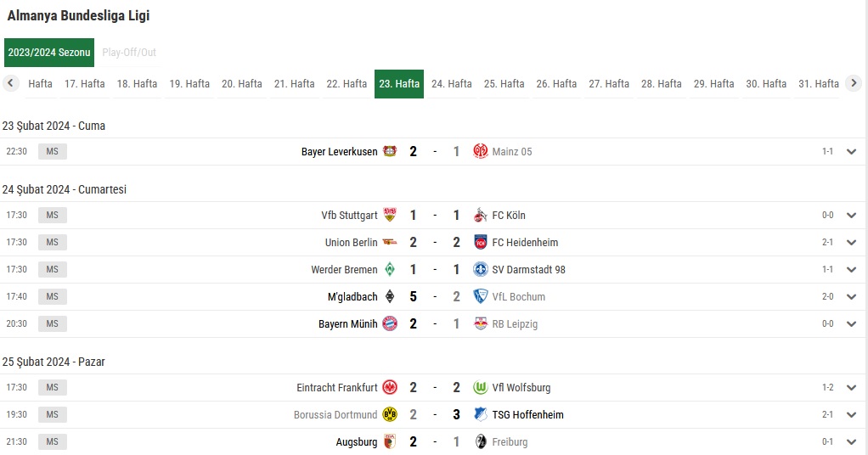Click the Bayer Leverkusen team logo
This screenshot has height=455, width=868.
(390, 151)
